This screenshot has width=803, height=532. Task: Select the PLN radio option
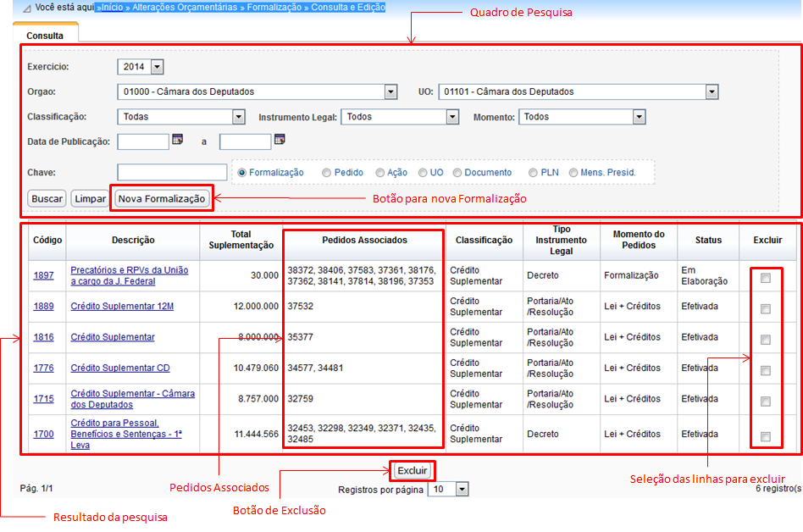click(533, 173)
